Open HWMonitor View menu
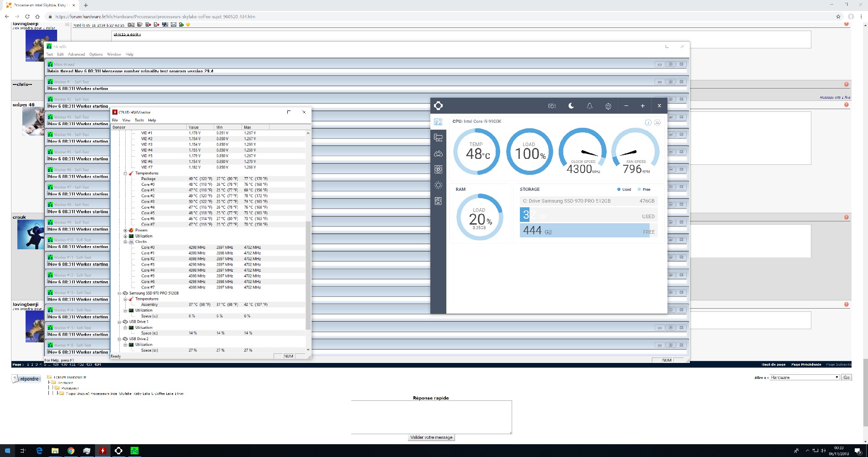The image size is (868, 457). pos(127,121)
